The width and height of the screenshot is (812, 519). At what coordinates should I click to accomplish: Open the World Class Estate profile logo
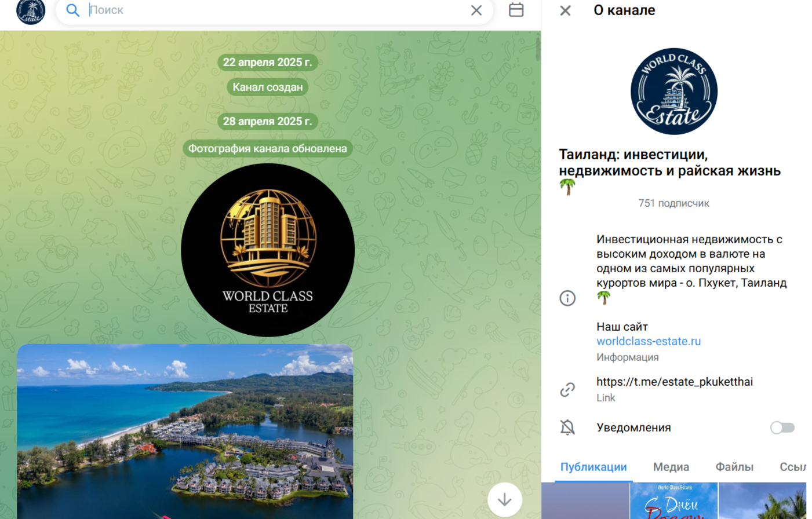pos(674,91)
